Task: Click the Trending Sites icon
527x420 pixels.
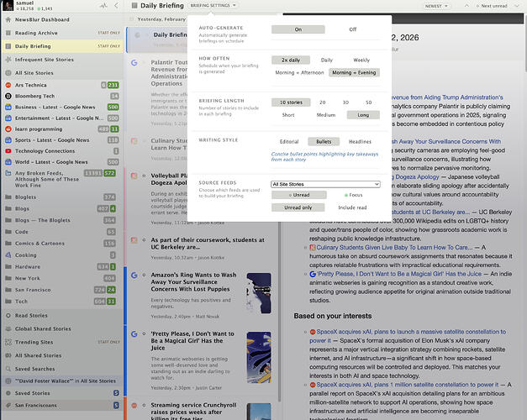Action: tap(8, 342)
